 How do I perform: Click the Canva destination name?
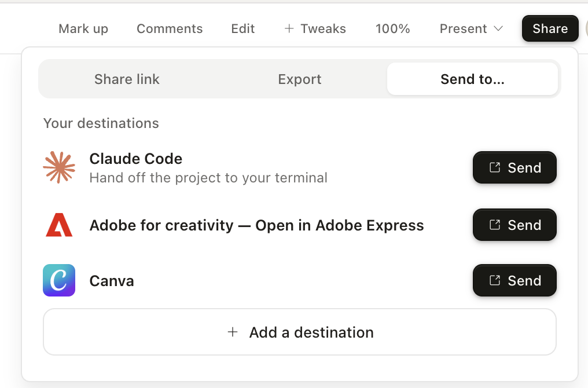[111, 281]
